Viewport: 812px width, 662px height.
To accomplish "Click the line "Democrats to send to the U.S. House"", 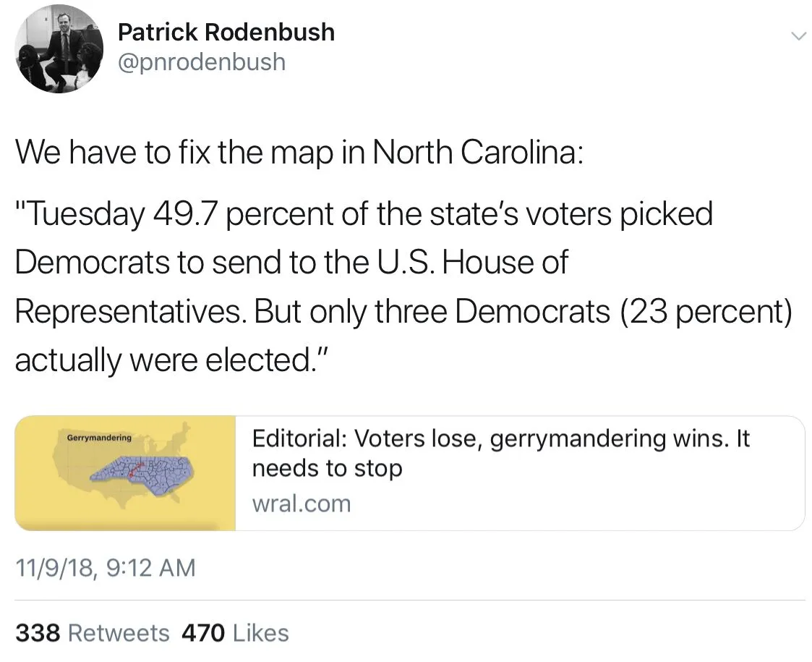I will pos(291,263).
